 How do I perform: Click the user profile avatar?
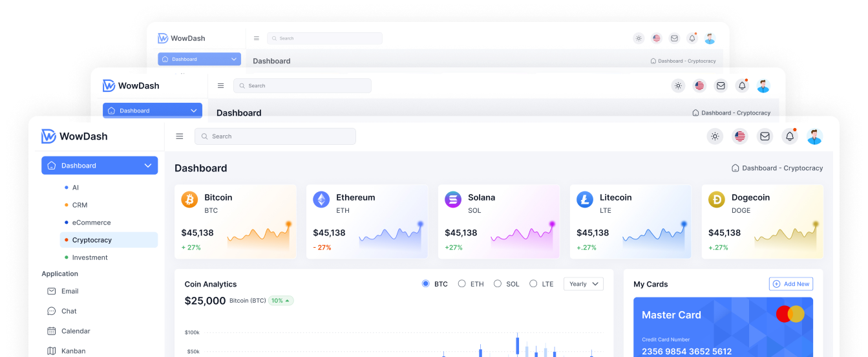pyautogui.click(x=814, y=136)
